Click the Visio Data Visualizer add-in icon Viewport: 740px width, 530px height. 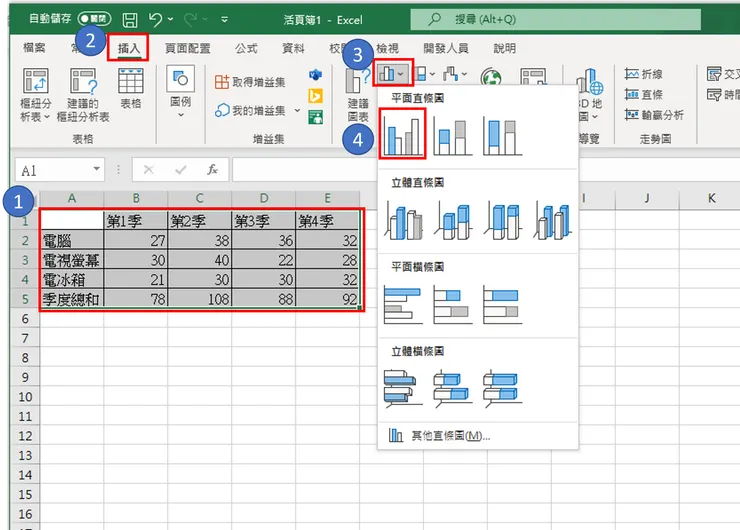pos(315,75)
